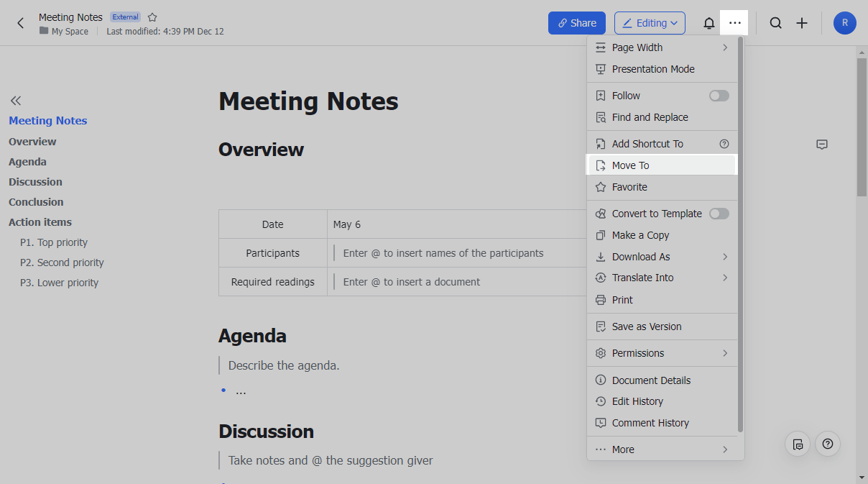
Task: Click the Add Shortcut To help icon
Action: tap(724, 144)
